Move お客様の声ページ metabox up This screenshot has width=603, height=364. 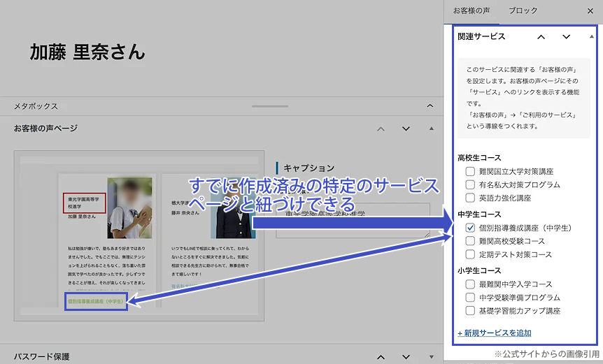[381, 129]
